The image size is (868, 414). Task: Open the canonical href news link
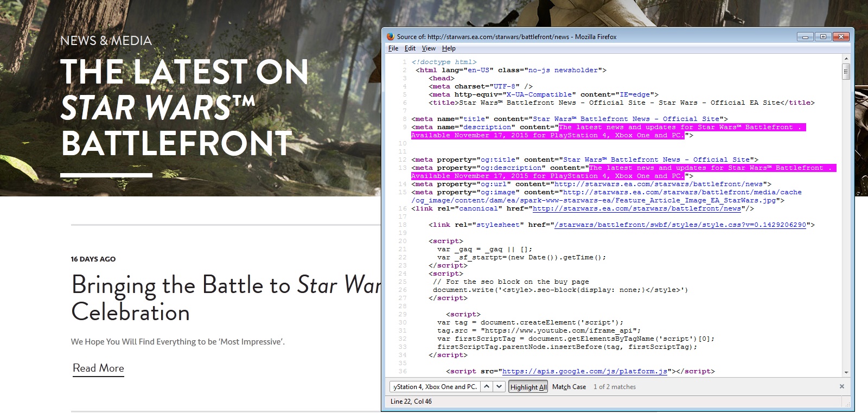(x=637, y=208)
